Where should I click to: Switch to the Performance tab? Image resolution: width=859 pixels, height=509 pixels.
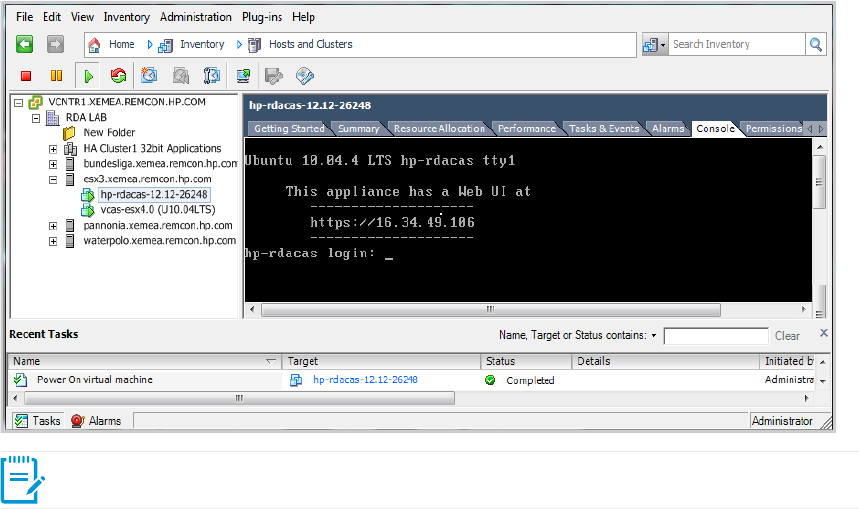(x=527, y=129)
